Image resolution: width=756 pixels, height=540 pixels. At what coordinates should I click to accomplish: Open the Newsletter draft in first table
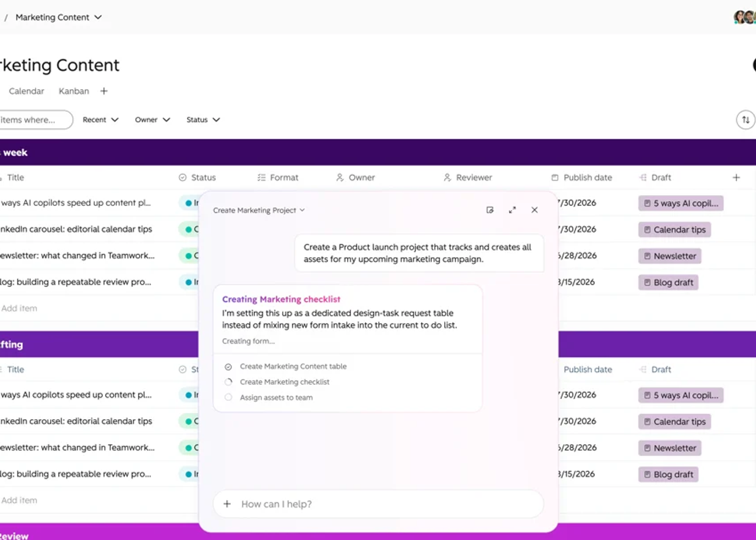(670, 256)
